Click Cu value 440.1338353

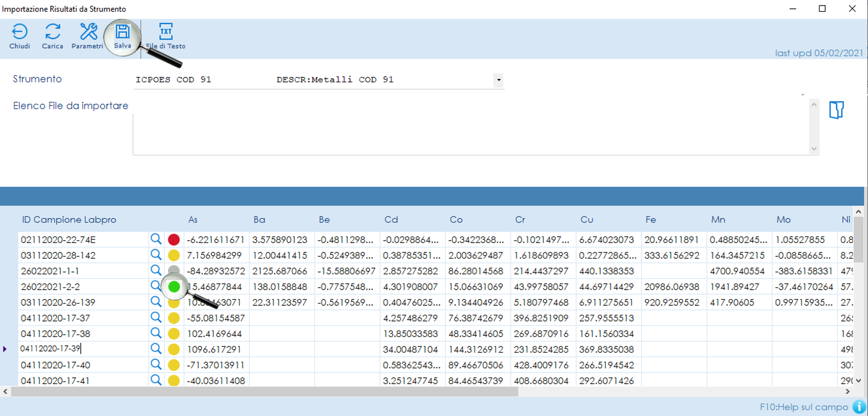pos(609,271)
